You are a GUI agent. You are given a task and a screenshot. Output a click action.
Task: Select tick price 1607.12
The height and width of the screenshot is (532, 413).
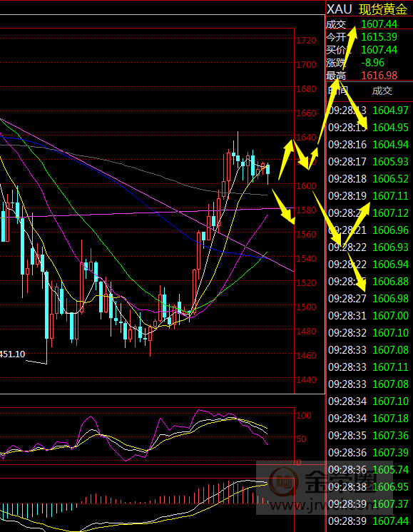(390, 213)
